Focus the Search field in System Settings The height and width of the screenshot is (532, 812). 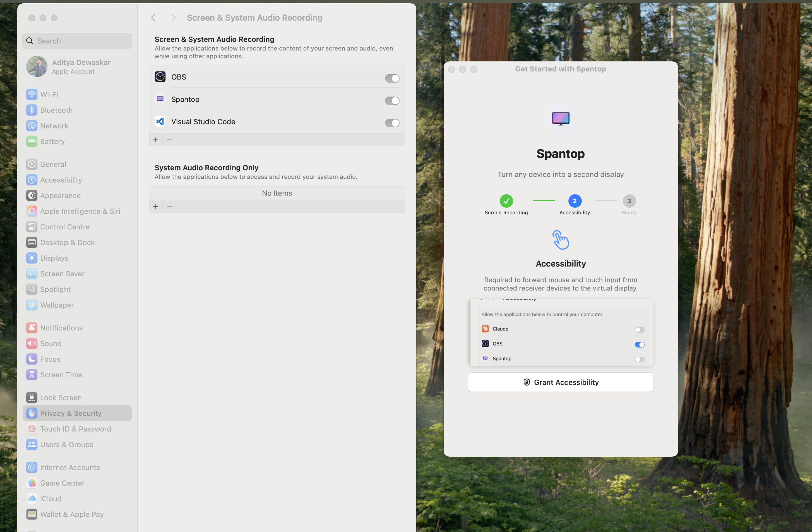pyautogui.click(x=77, y=41)
